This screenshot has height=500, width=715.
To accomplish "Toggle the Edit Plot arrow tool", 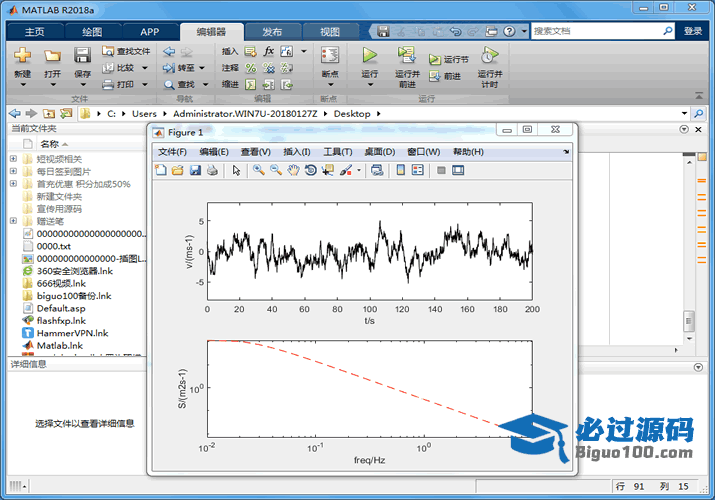I will click(237, 170).
